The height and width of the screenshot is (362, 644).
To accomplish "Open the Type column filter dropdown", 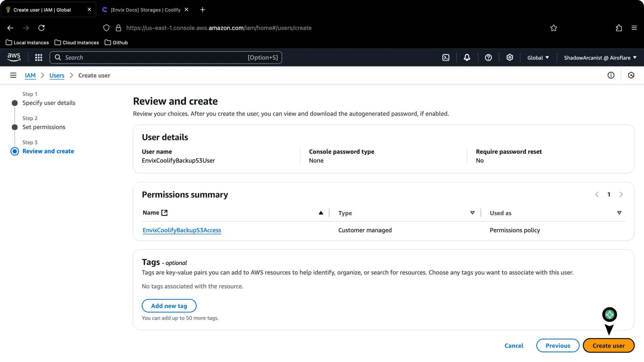I will point(472,213).
